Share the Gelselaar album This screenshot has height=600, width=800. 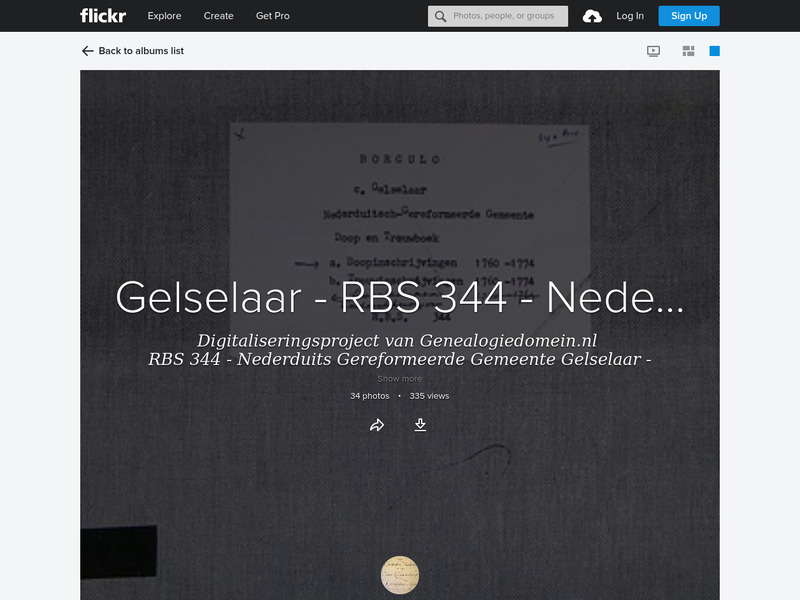377,424
